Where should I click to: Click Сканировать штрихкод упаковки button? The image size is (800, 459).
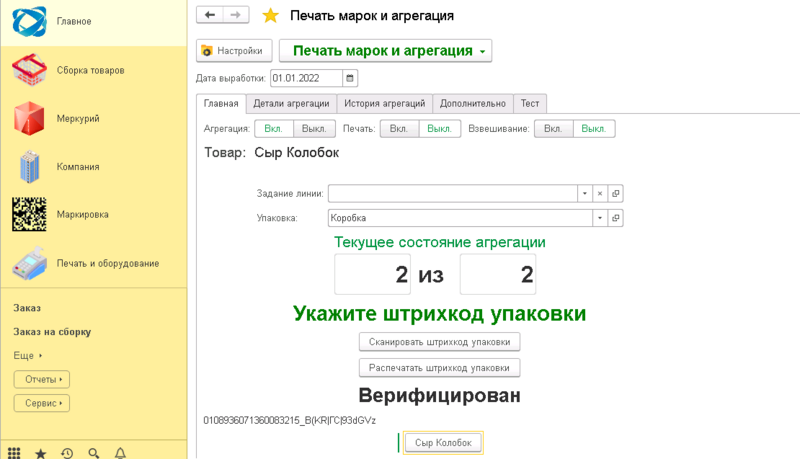pos(439,342)
